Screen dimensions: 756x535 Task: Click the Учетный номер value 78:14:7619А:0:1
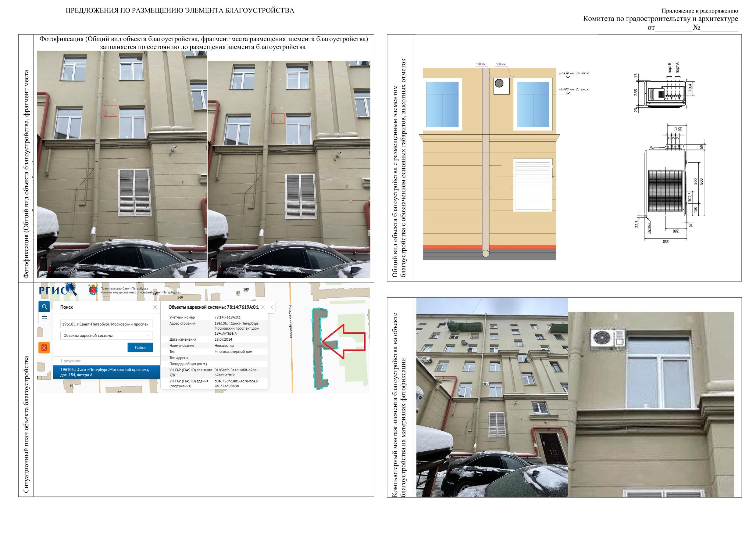(227, 317)
